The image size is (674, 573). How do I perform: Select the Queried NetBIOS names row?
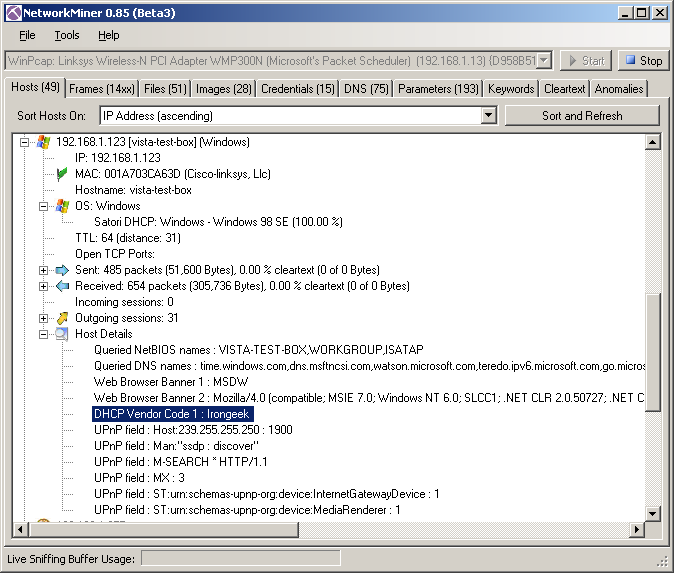pos(259,350)
